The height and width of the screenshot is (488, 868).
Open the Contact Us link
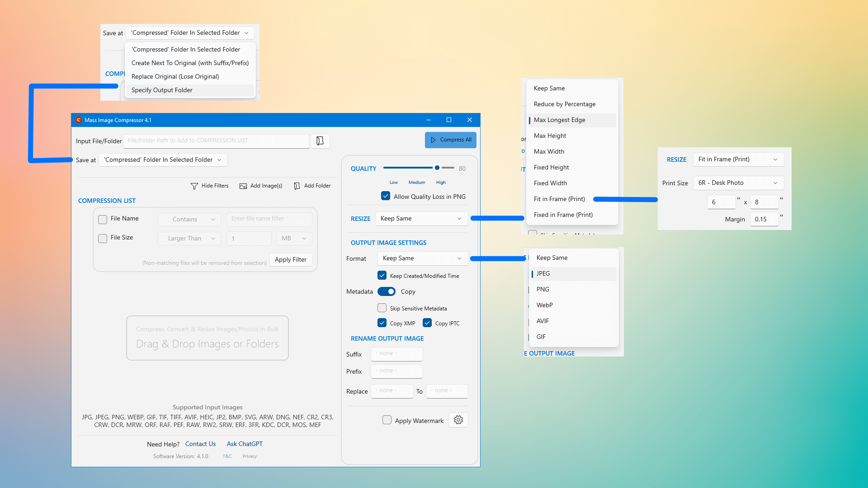click(200, 444)
